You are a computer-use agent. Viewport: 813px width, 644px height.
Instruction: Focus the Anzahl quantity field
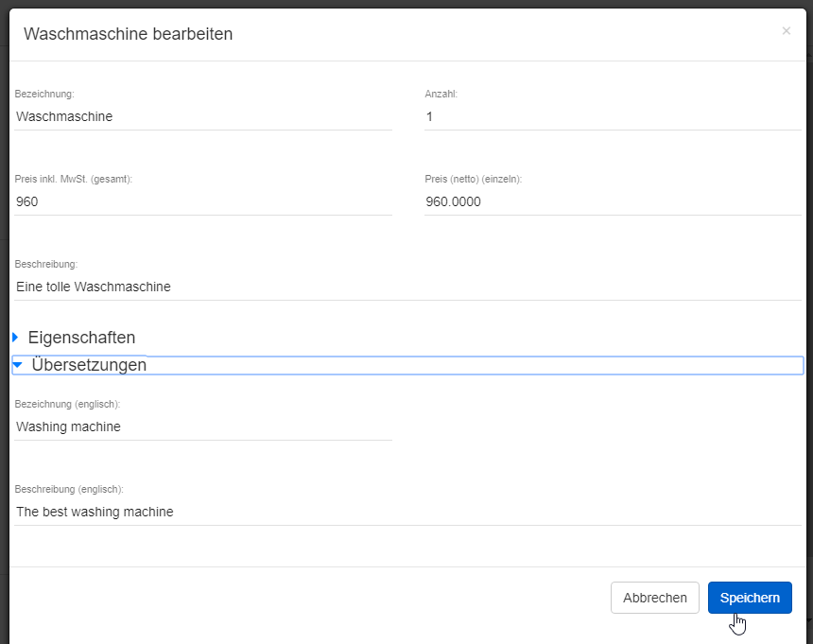click(x=613, y=116)
